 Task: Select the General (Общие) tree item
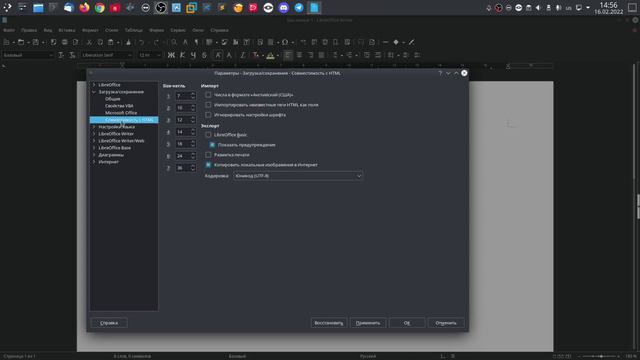point(113,99)
